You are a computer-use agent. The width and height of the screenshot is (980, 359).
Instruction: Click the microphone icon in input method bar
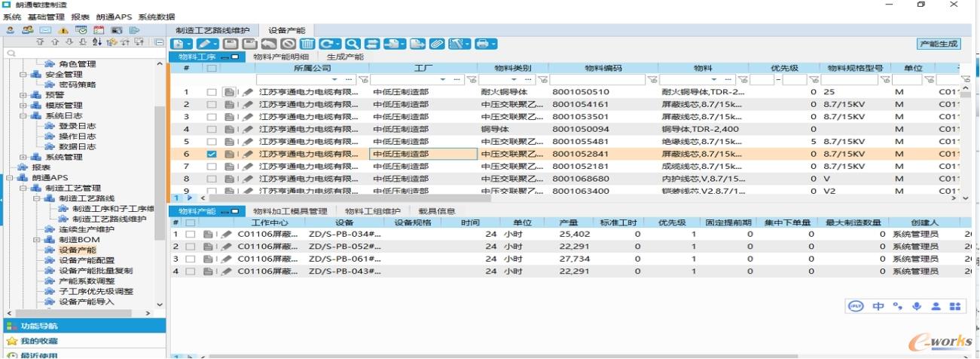click(x=917, y=306)
